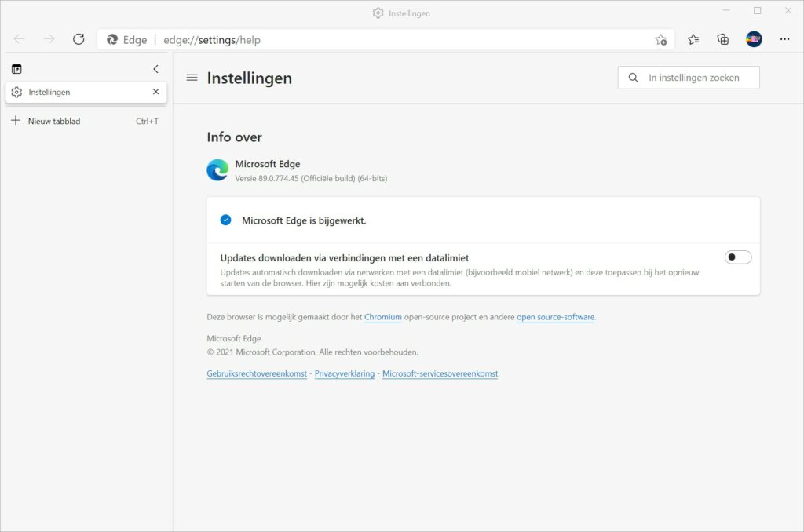Click the vertical tabs toggle icon

pos(16,69)
